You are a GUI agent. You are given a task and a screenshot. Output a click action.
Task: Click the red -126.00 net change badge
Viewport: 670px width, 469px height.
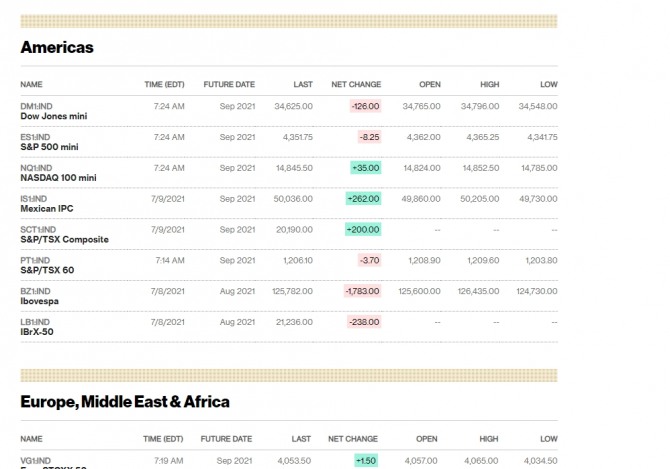(365, 106)
